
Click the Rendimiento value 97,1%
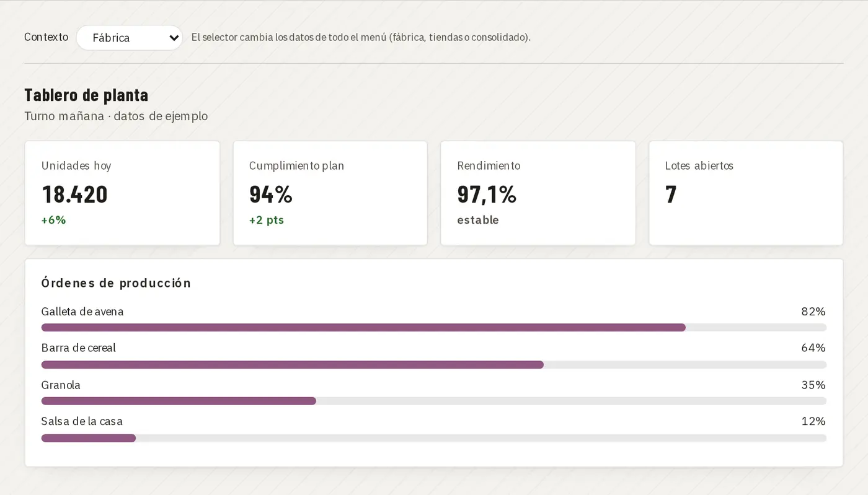click(487, 195)
